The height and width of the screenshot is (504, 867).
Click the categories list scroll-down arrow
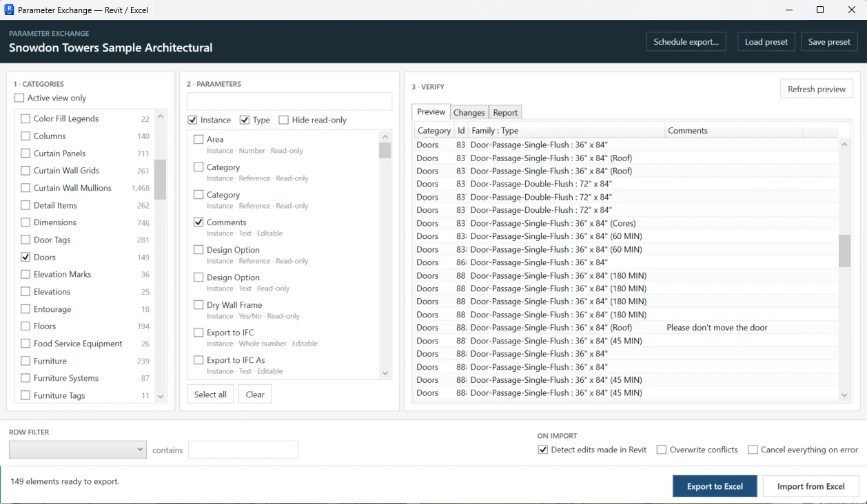click(x=161, y=397)
